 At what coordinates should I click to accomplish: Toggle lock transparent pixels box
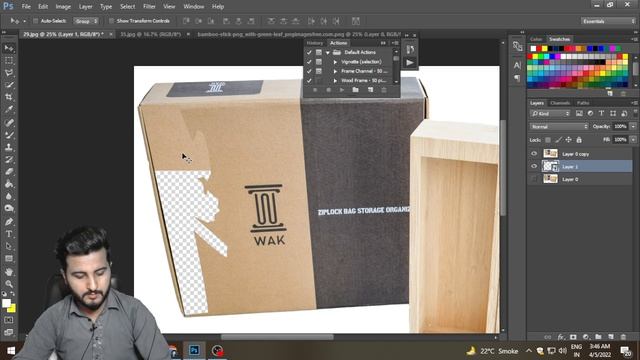pos(548,140)
